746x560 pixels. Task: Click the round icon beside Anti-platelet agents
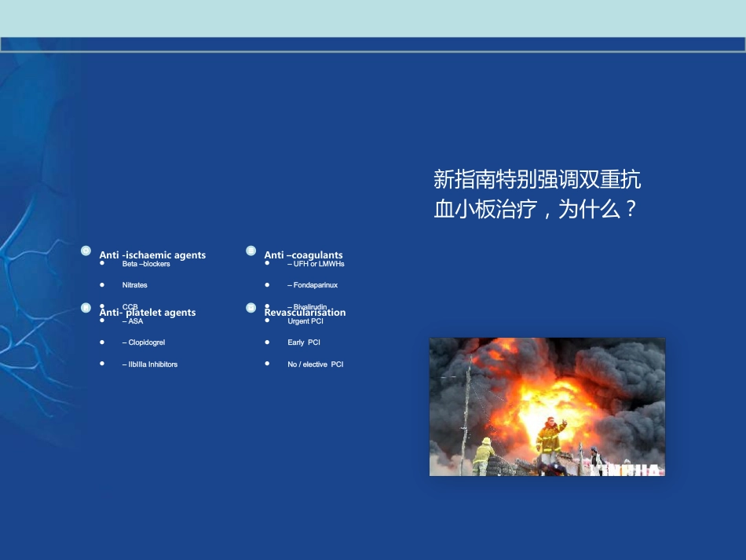(x=86, y=308)
